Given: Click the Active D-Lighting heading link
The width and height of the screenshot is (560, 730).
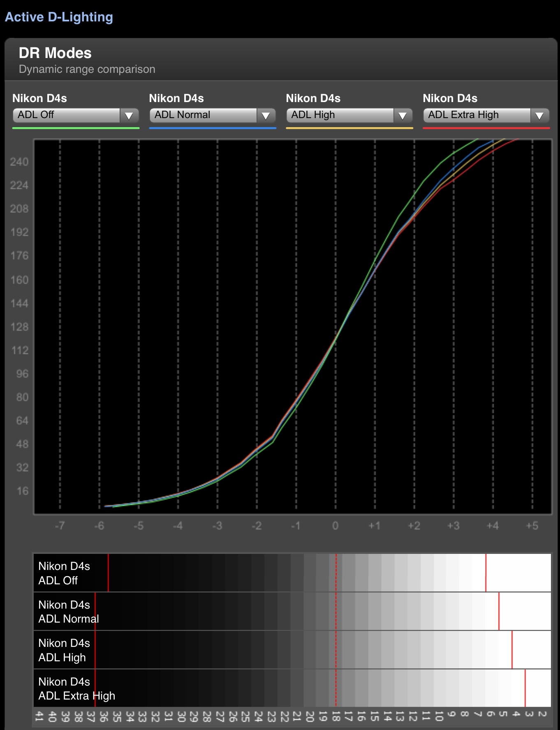Looking at the screenshot, I should click(x=59, y=17).
